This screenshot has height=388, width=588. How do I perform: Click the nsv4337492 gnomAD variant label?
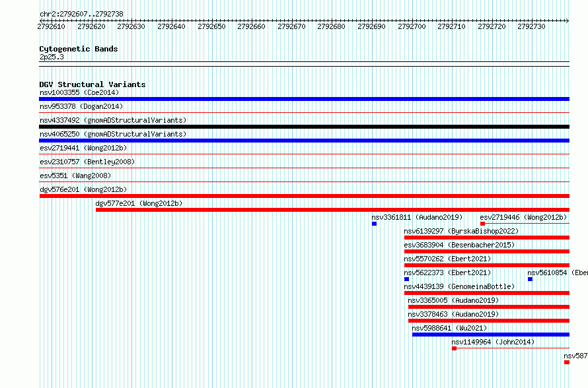(x=113, y=120)
